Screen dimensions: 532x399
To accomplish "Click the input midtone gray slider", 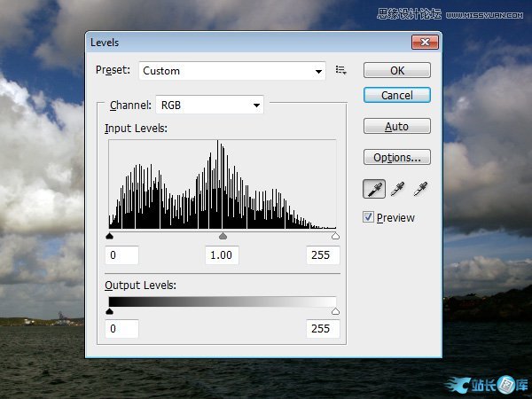I will click(223, 237).
